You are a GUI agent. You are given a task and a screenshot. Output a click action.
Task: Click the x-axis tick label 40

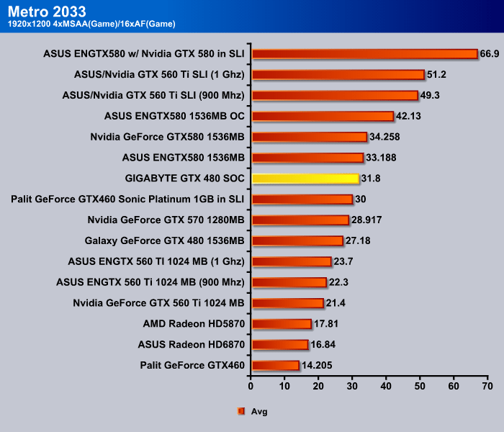[386, 386]
